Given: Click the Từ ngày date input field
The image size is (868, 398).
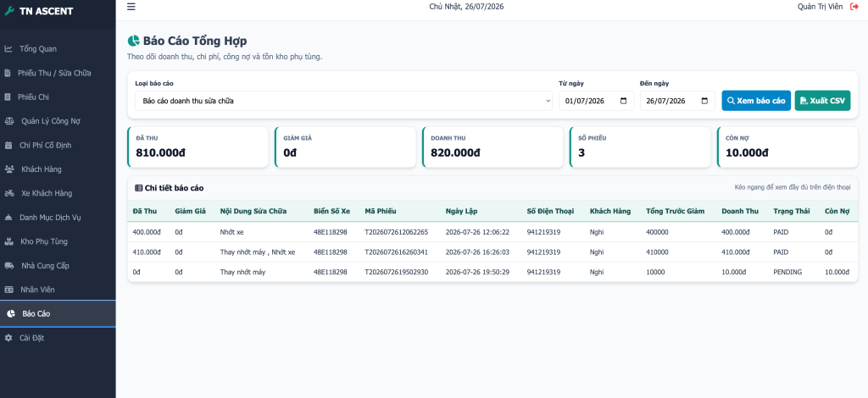Looking at the screenshot, I should point(596,101).
